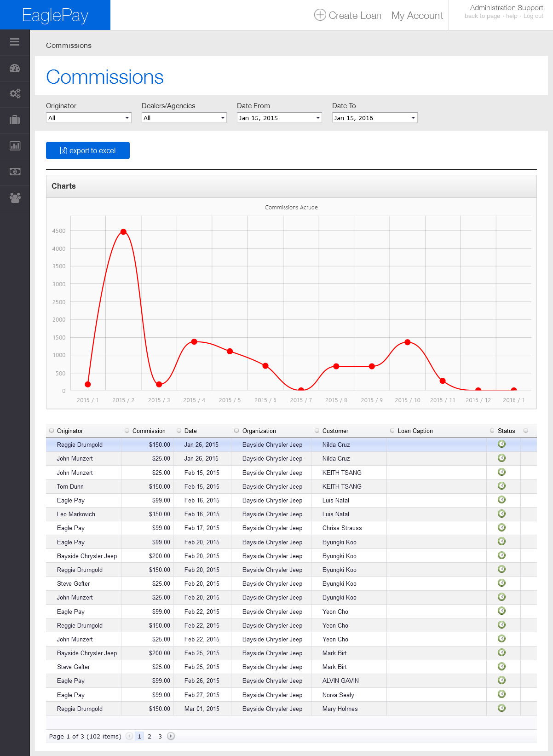Open the hamburger menu in sidebar

[15, 42]
